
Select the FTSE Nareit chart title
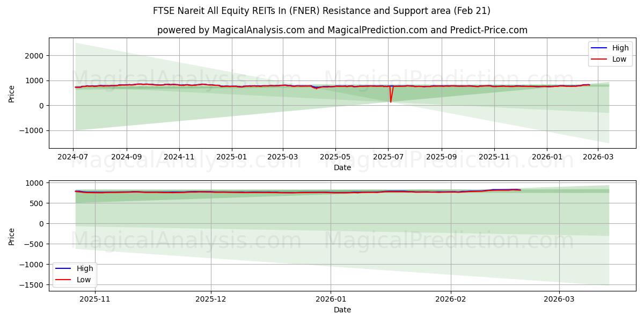click(322, 10)
